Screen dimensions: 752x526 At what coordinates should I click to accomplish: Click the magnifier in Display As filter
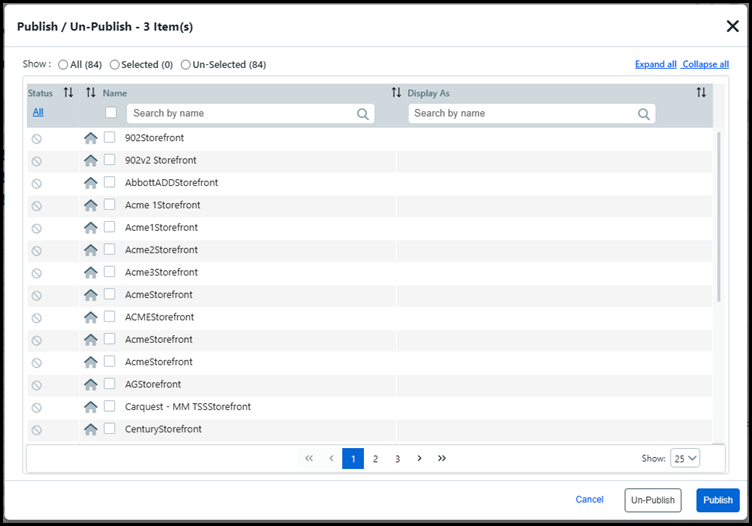tap(644, 114)
